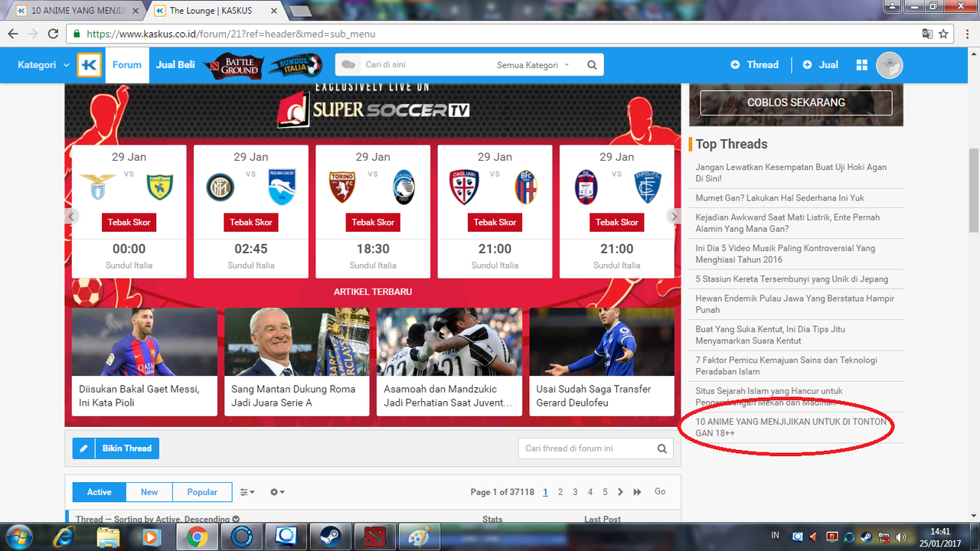Open the Sundul Italia banner icon

click(295, 66)
